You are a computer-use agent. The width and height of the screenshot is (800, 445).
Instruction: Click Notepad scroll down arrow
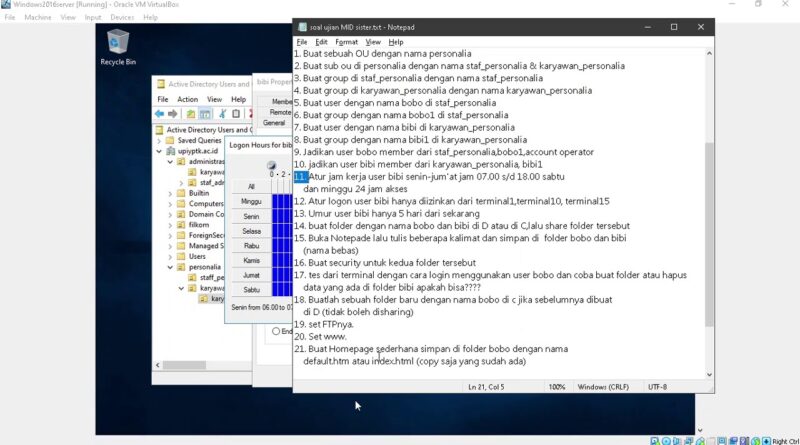tap(709, 375)
